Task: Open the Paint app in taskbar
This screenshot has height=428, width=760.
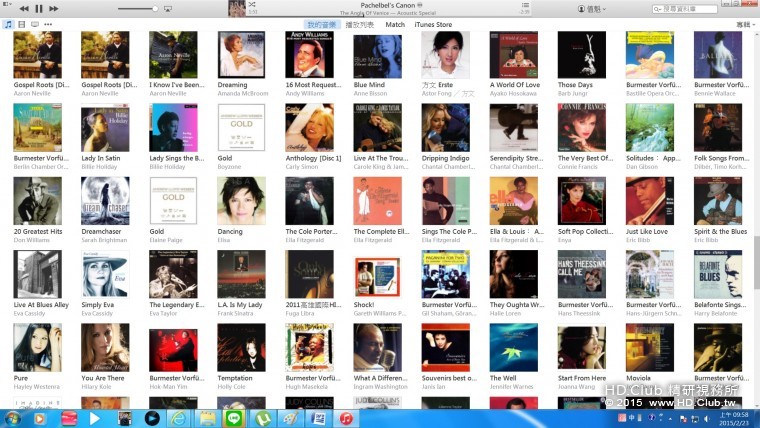Action: pyautogui.click(x=290, y=418)
